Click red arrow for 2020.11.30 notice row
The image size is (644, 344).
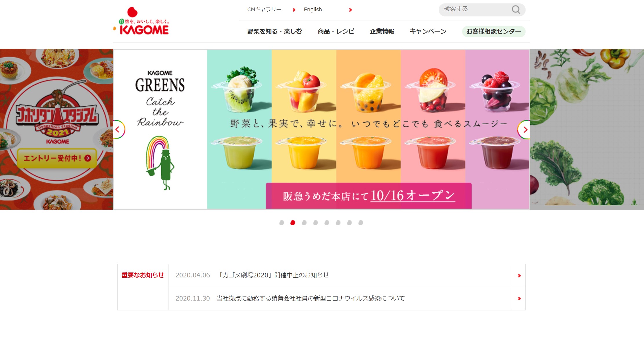(519, 299)
